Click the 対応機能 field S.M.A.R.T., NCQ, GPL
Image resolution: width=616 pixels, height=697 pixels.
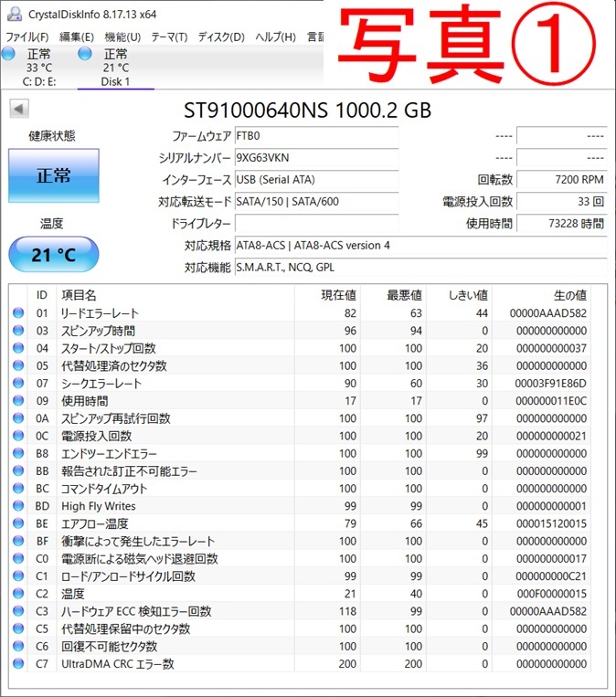point(420,267)
